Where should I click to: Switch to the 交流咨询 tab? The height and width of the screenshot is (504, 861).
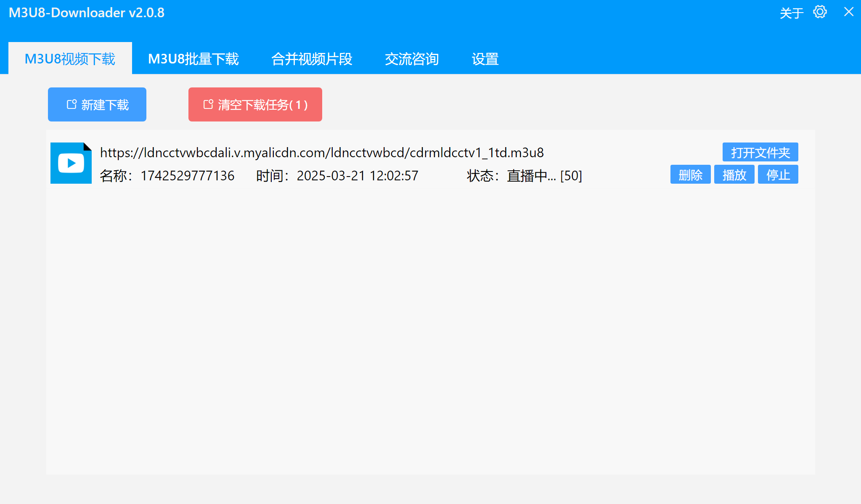[411, 59]
